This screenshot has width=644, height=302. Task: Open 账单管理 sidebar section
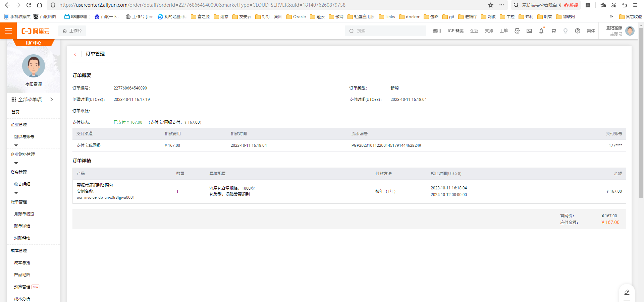19,202
